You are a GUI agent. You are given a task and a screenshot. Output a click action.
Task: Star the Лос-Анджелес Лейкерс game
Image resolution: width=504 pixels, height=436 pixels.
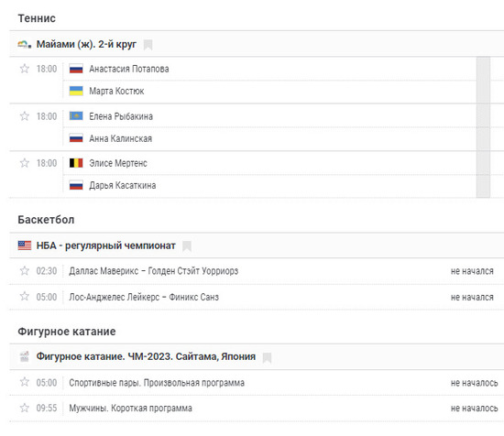click(25, 296)
